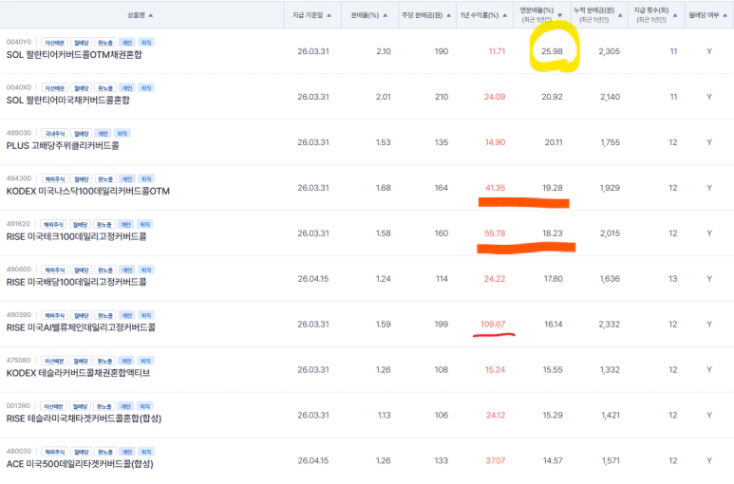Sort by 월배당 여부 arrow
The height and width of the screenshot is (484, 734).
725,15
